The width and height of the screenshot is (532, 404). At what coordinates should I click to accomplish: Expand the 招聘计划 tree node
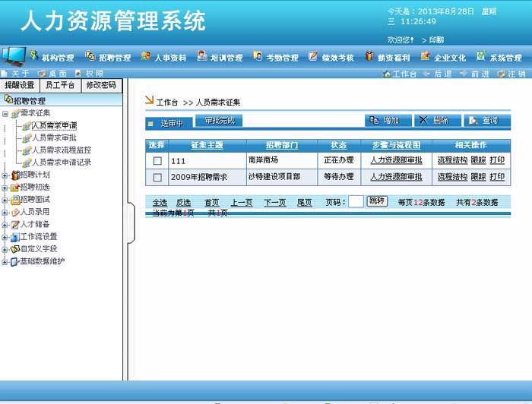(5, 175)
